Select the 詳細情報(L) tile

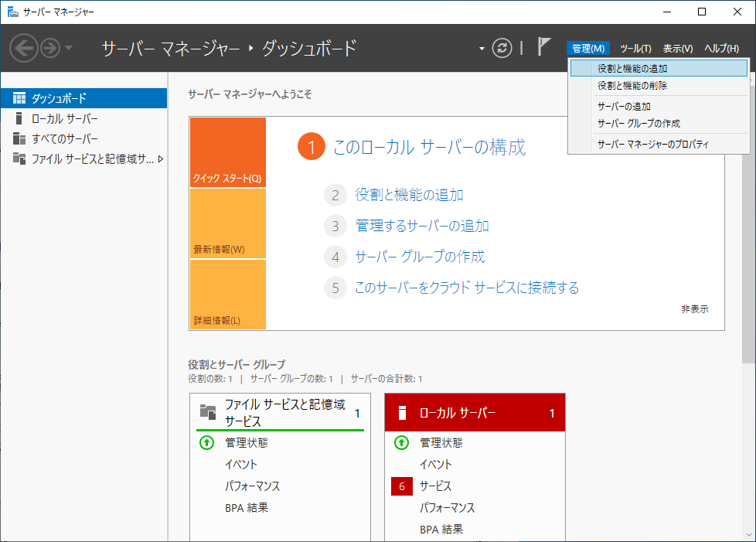coord(228,295)
